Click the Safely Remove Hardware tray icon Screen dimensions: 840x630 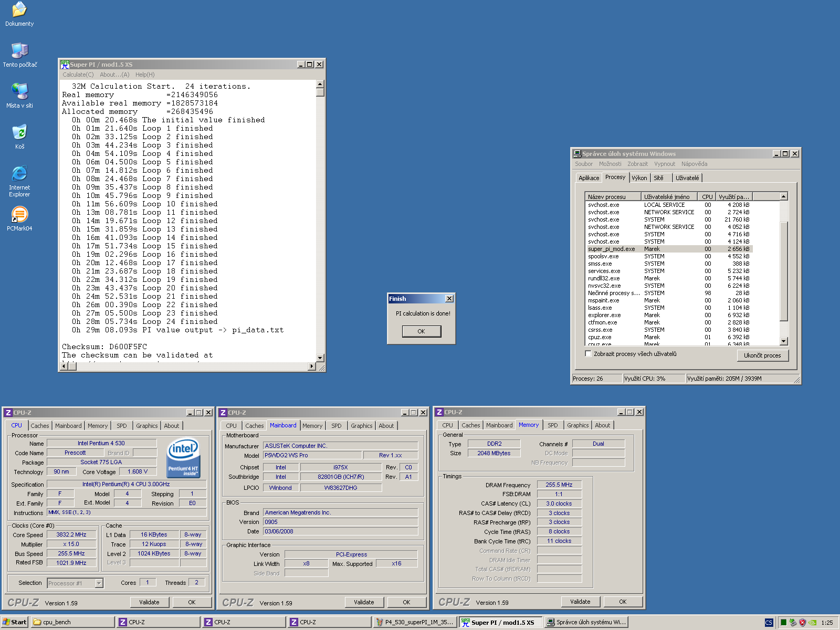pyautogui.click(x=793, y=623)
